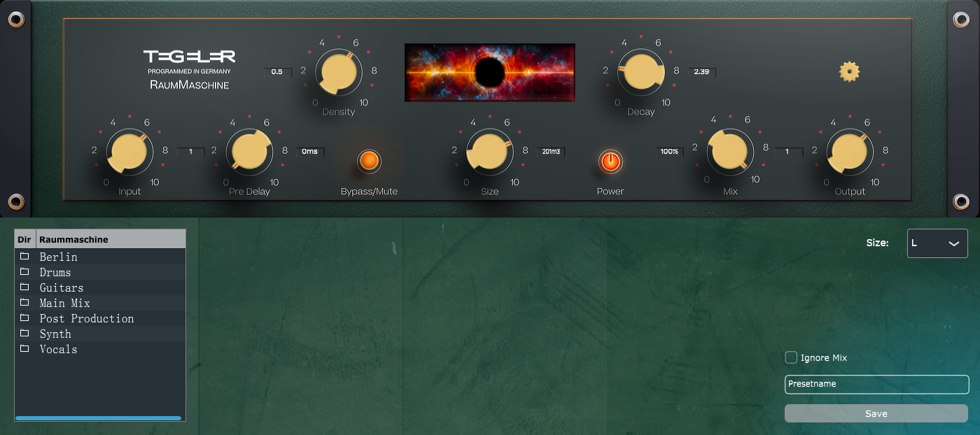Click the folder icon beside Post Production

24,318
